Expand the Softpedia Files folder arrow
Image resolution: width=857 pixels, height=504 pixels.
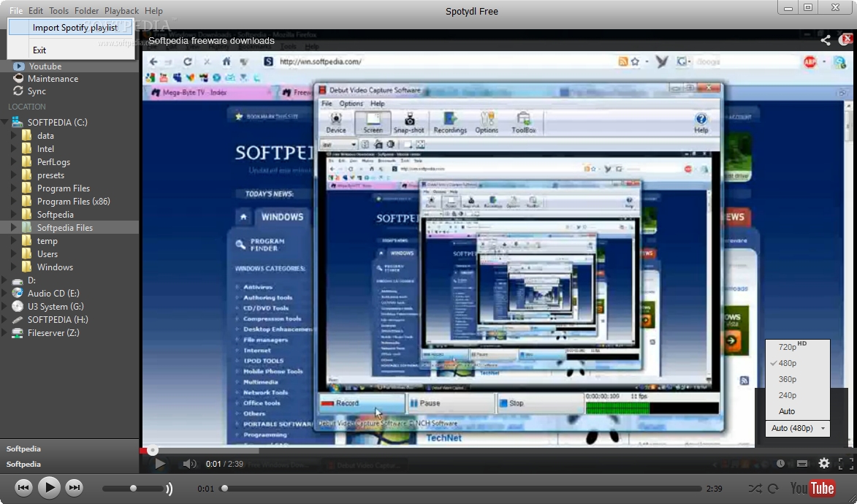coord(14,227)
